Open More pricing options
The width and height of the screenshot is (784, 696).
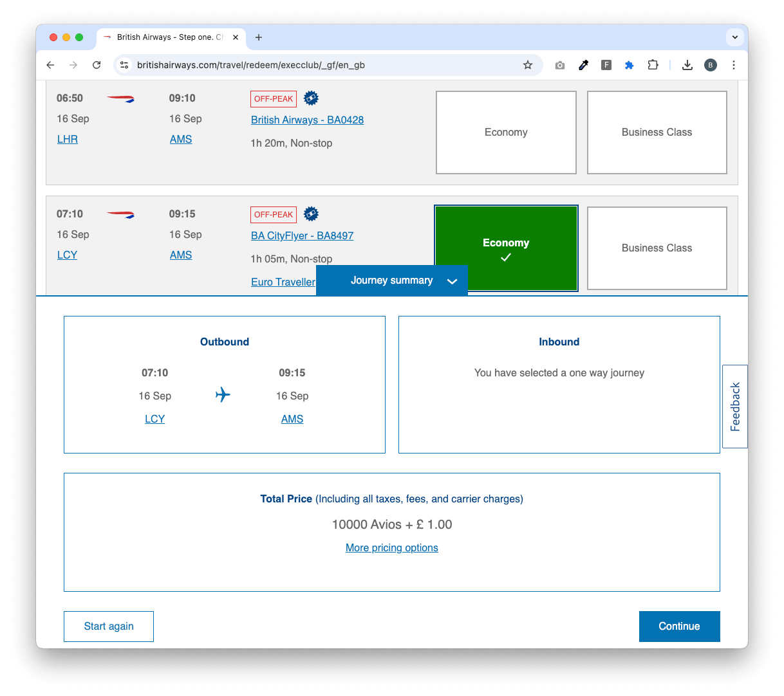tap(392, 548)
